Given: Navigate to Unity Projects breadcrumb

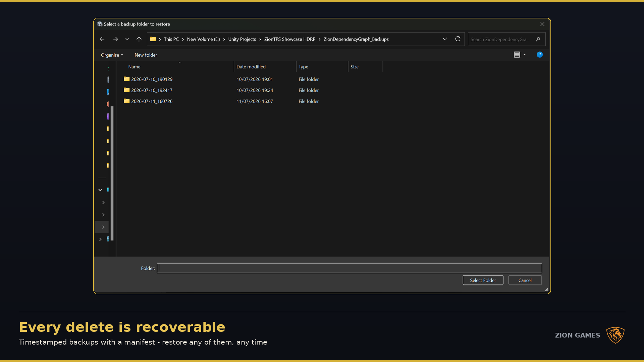Looking at the screenshot, I should point(242,39).
